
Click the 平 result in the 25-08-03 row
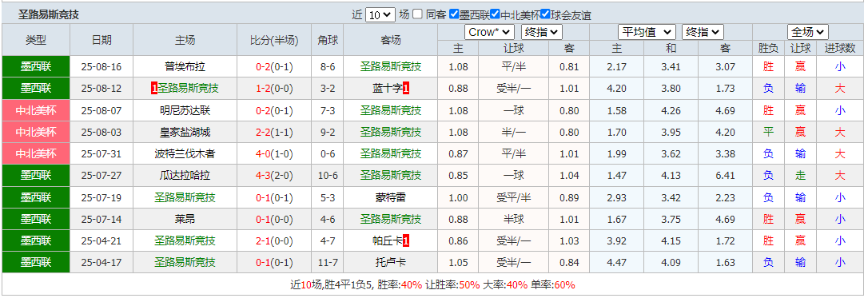tap(768, 132)
